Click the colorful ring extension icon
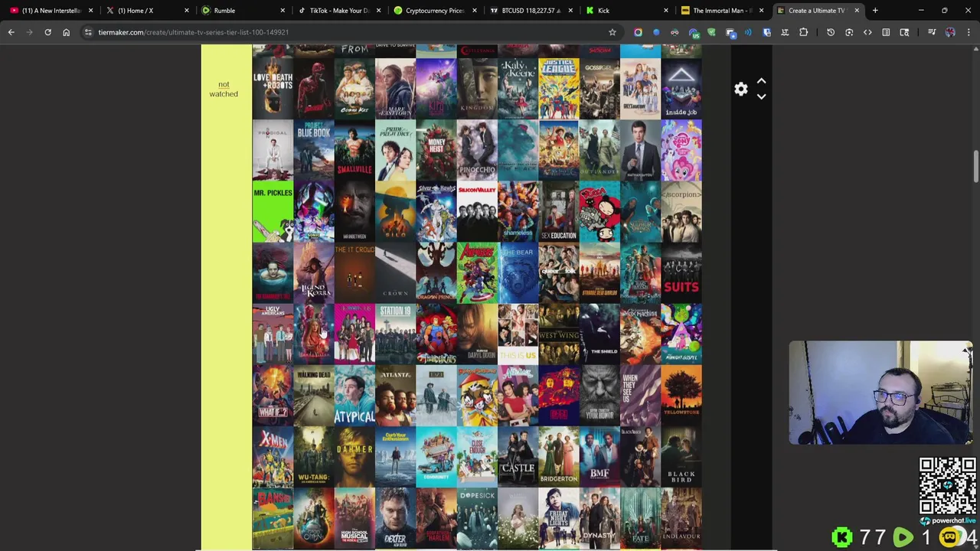This screenshot has height=551, width=980. pos(638,32)
